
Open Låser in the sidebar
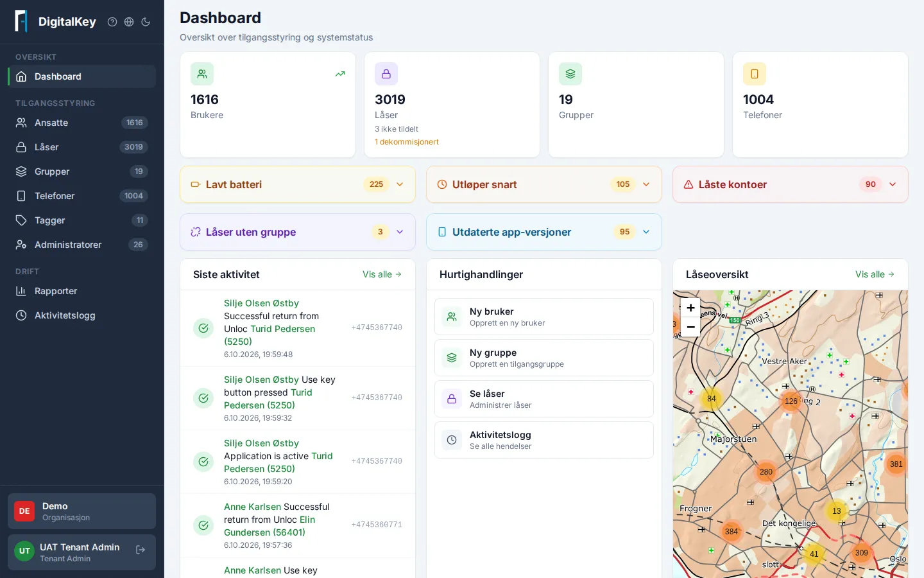82,147
